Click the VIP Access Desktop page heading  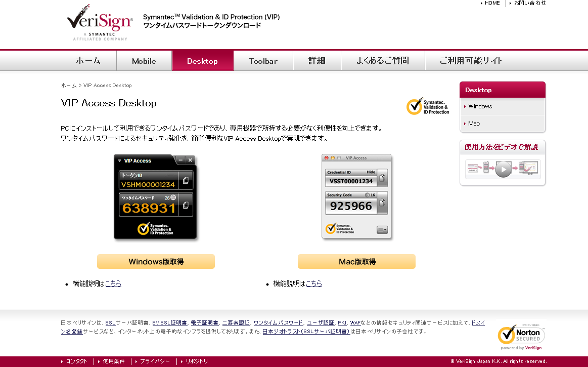click(x=109, y=103)
